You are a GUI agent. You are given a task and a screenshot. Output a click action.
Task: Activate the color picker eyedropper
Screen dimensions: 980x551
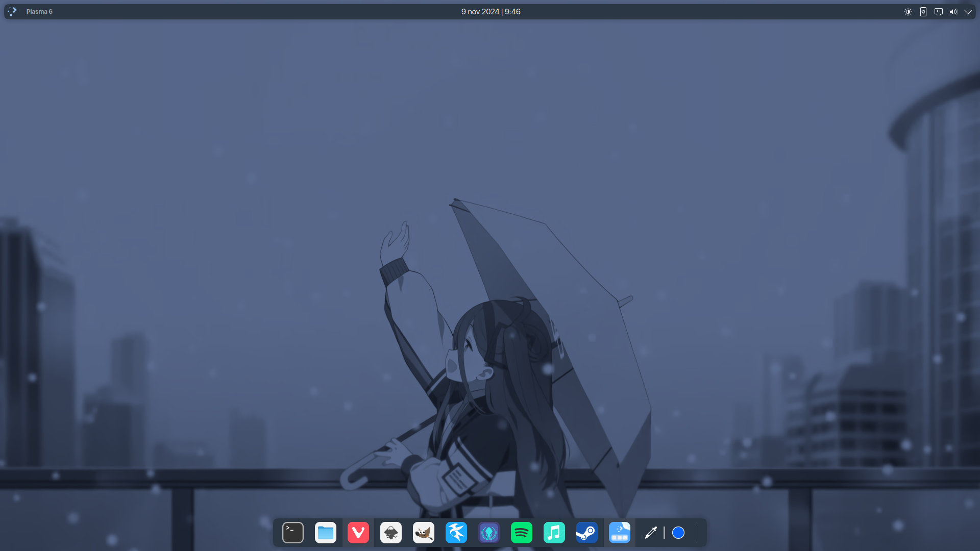click(x=651, y=533)
